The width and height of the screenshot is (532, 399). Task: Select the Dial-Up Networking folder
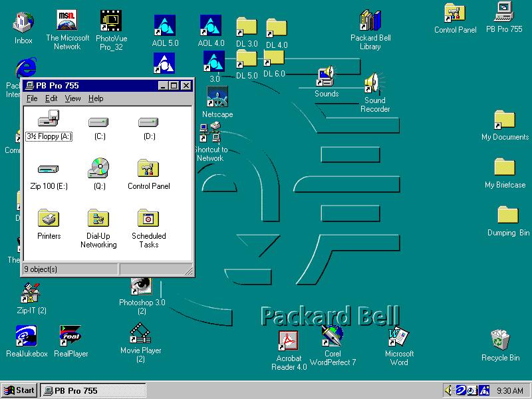pos(98,218)
